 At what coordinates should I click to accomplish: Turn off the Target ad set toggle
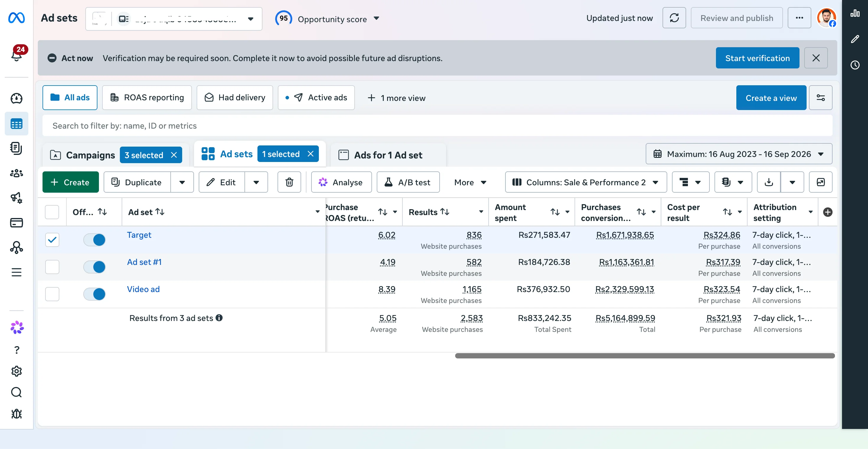(x=94, y=240)
